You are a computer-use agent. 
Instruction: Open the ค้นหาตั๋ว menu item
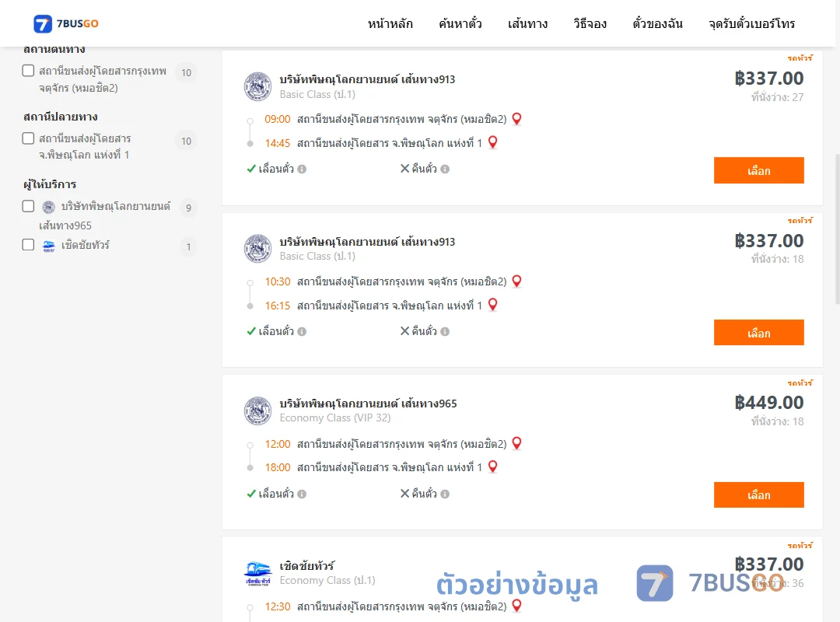click(x=460, y=23)
